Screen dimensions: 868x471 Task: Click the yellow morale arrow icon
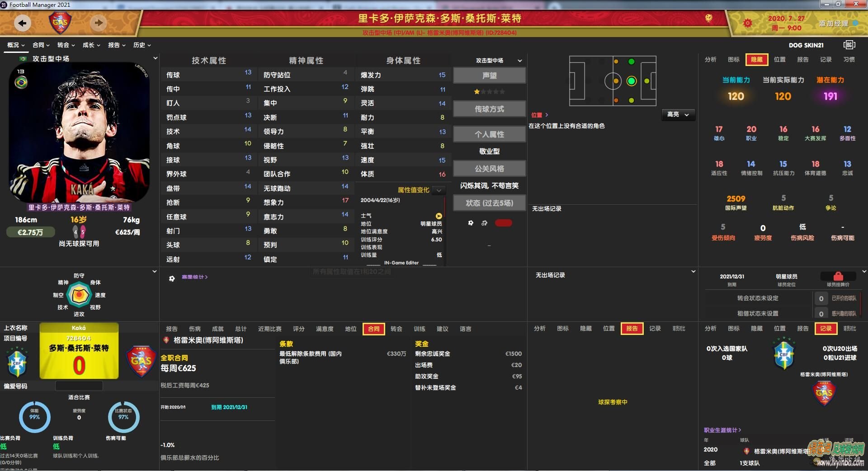[x=439, y=216]
